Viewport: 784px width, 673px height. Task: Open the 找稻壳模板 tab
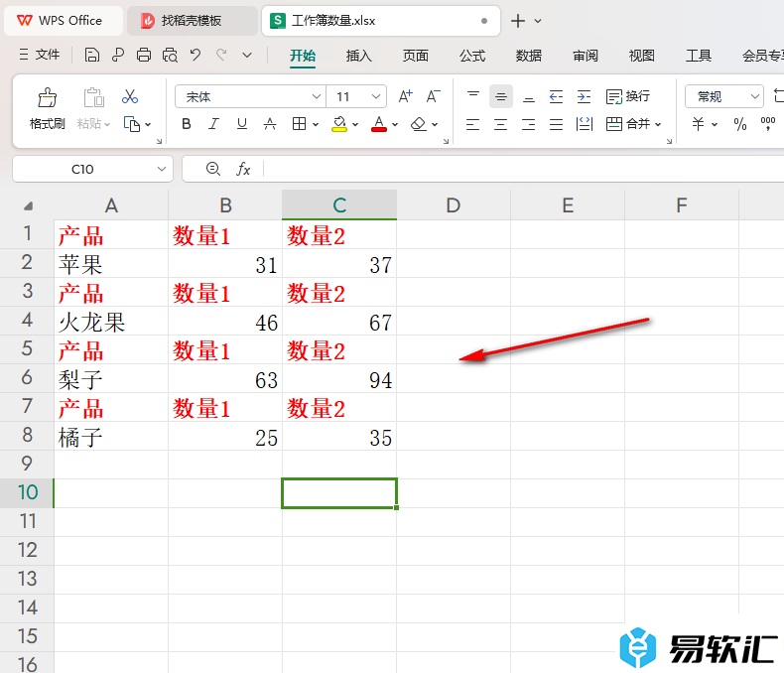[x=192, y=21]
